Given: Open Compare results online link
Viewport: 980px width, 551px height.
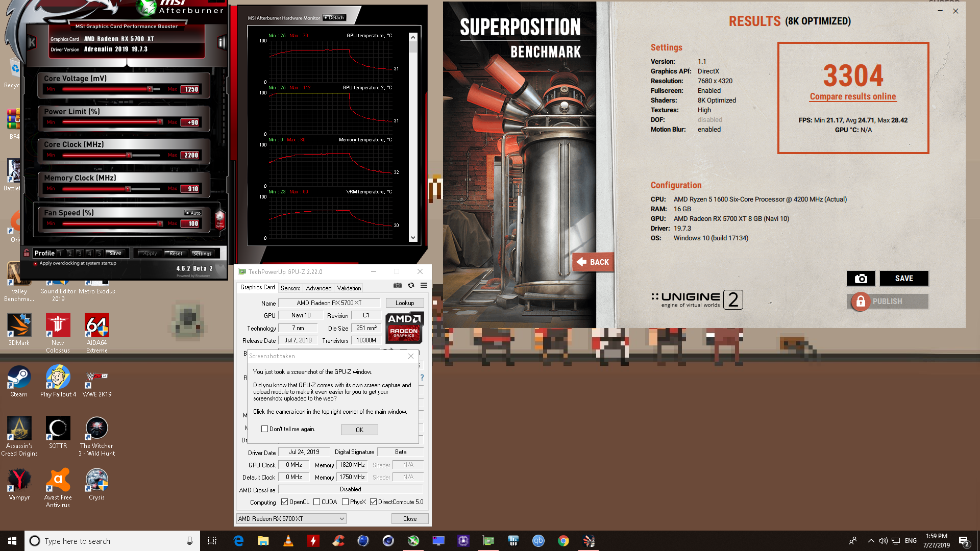Looking at the screenshot, I should click(853, 96).
